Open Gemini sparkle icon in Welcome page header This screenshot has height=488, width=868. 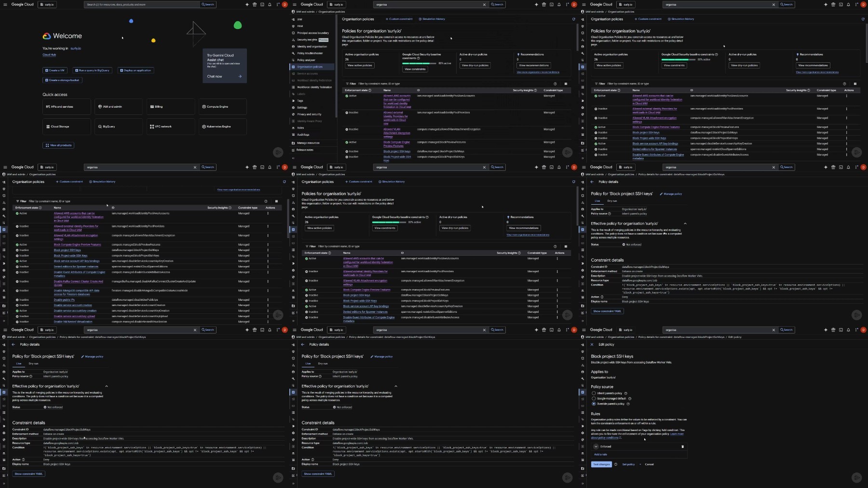247,4
